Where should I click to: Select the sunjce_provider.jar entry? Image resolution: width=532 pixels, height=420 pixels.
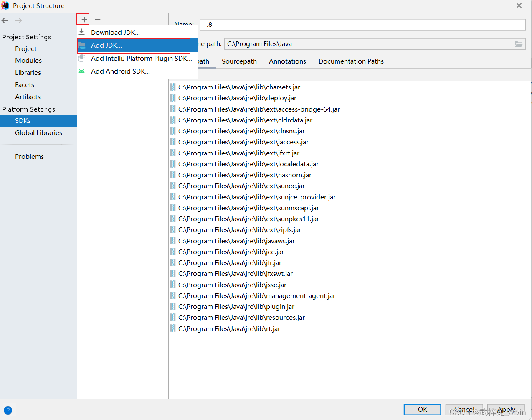[257, 197]
